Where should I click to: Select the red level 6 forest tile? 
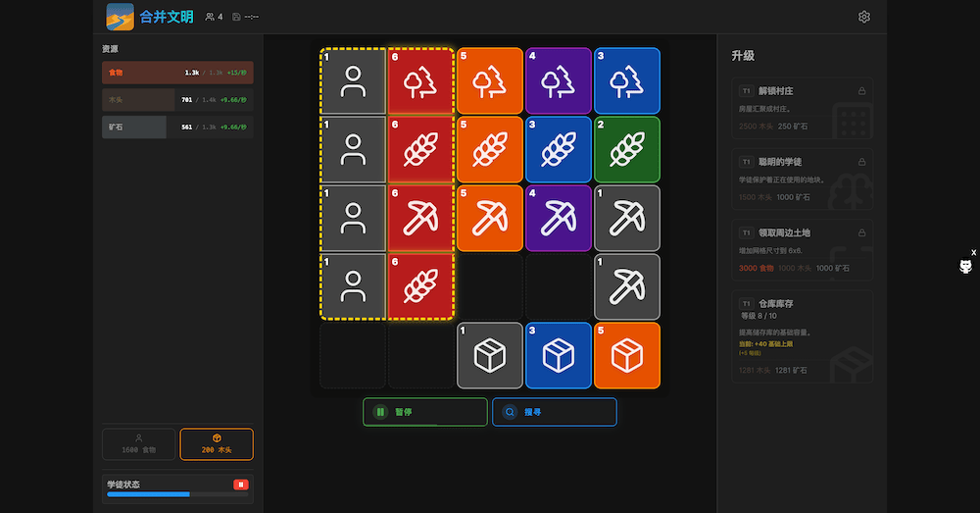pyautogui.click(x=420, y=81)
